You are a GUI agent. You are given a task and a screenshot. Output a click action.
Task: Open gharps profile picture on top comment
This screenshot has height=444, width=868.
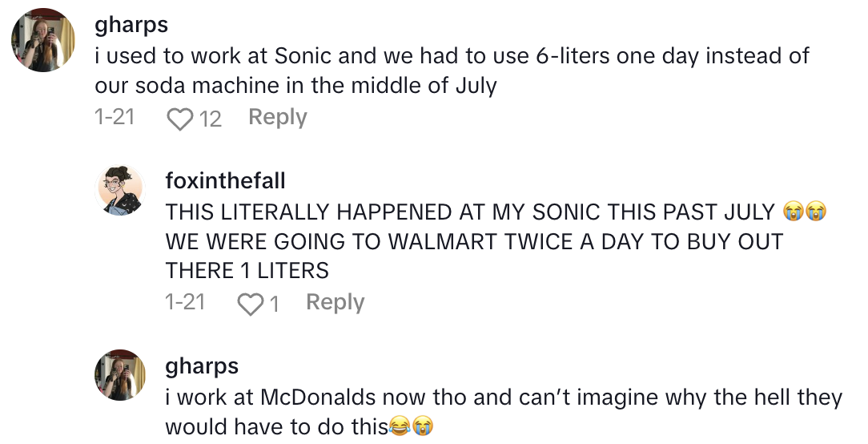43,42
